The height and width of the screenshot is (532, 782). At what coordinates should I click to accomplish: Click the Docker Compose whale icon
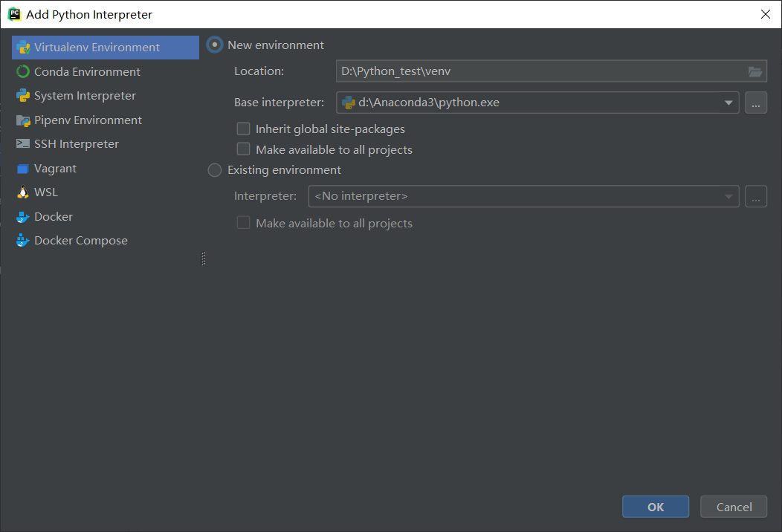[x=23, y=240]
